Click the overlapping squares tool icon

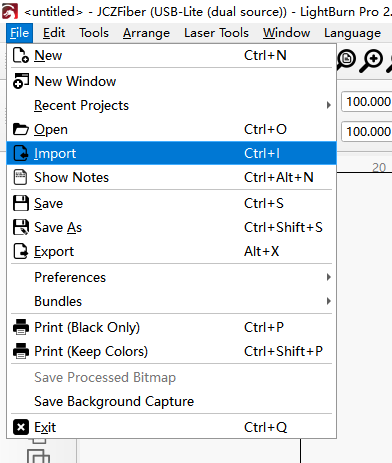click(38, 456)
